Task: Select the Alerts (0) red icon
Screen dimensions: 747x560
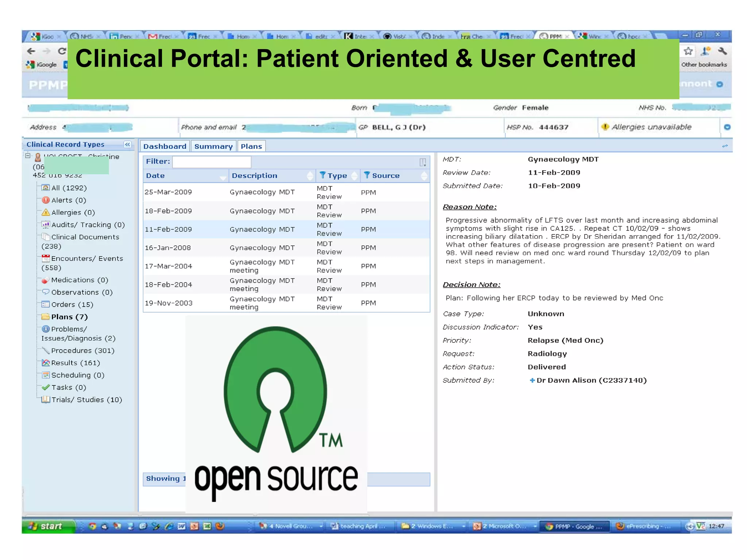Action: tap(46, 200)
